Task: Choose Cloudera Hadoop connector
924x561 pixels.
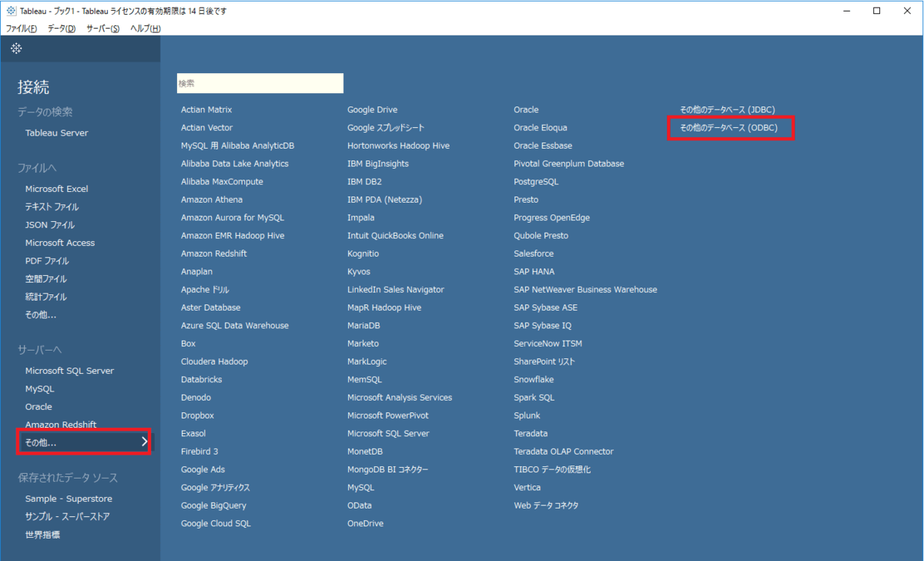Action: 215,361
